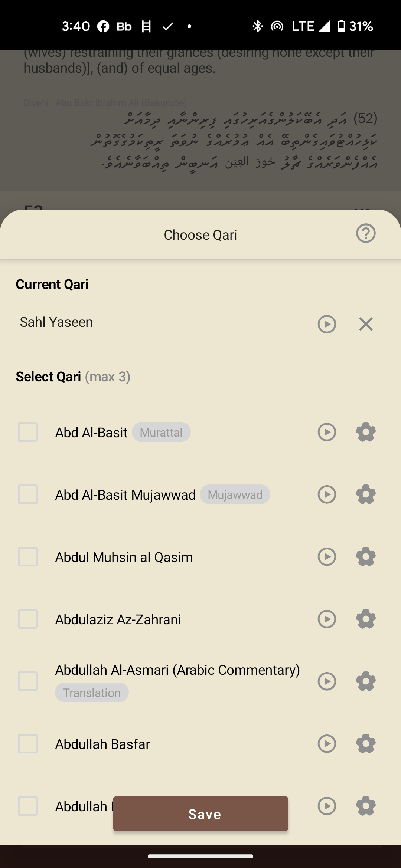Preview Abdul Muhsin al Qasim recitation
The height and width of the screenshot is (868, 401).
coord(327,557)
